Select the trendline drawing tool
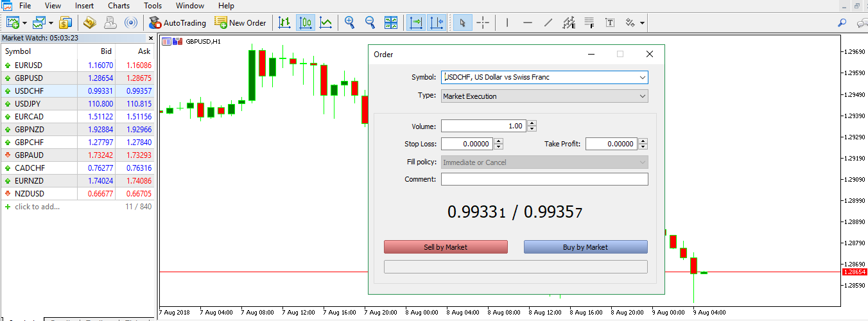This screenshot has height=321, width=868. pos(548,22)
